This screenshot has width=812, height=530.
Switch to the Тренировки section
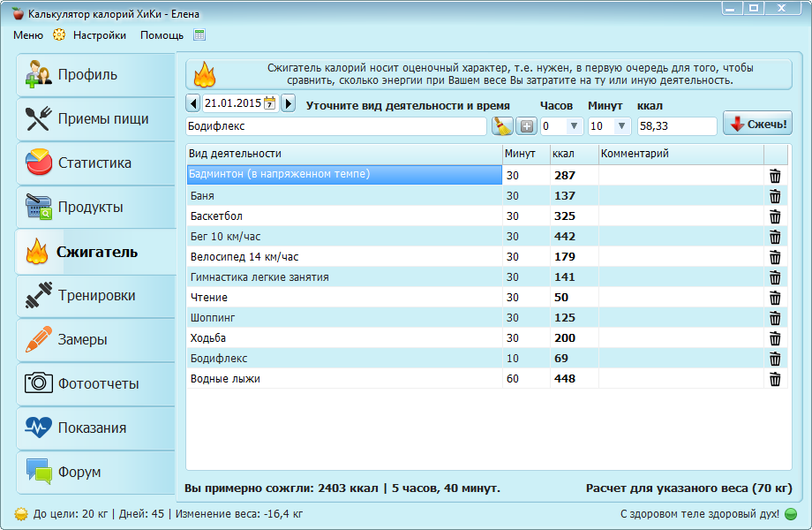(x=95, y=296)
